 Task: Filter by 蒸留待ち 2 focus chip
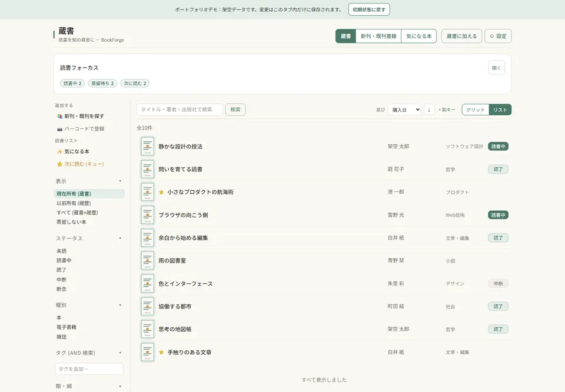click(102, 83)
